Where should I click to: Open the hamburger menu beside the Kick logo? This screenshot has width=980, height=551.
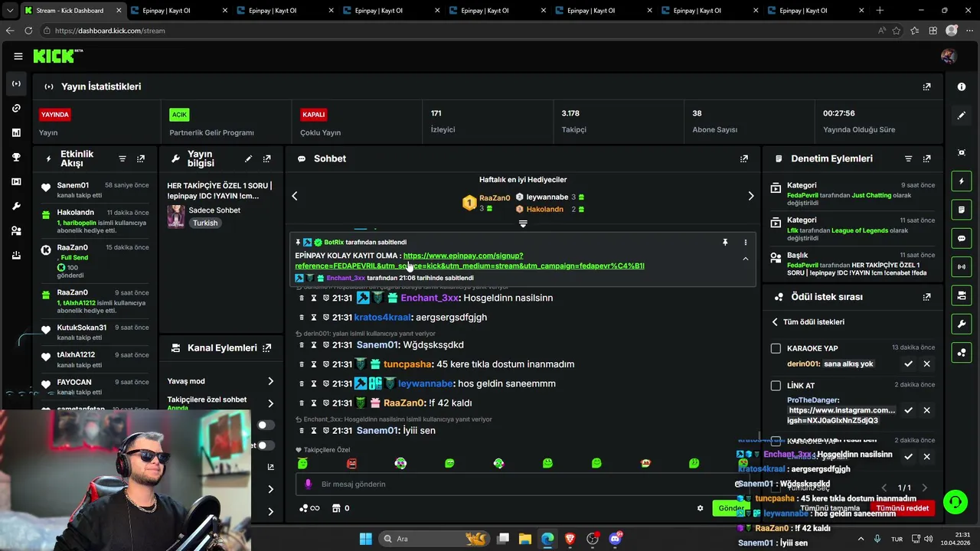[x=18, y=56]
